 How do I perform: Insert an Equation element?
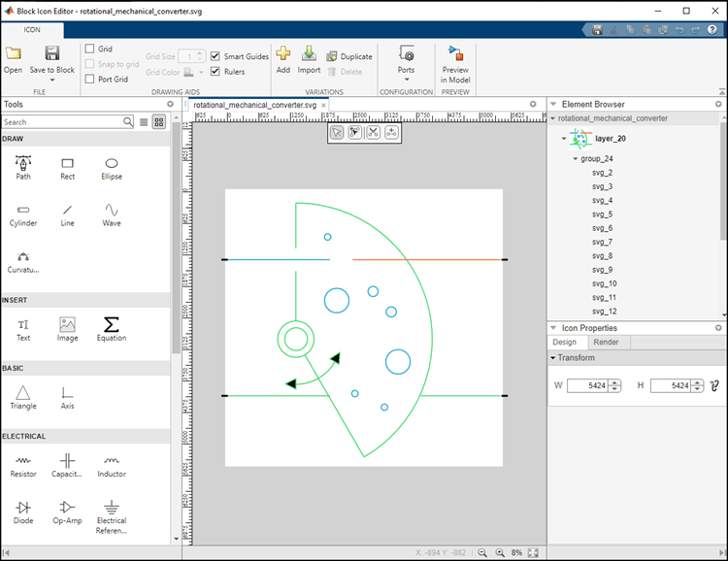[x=112, y=329]
